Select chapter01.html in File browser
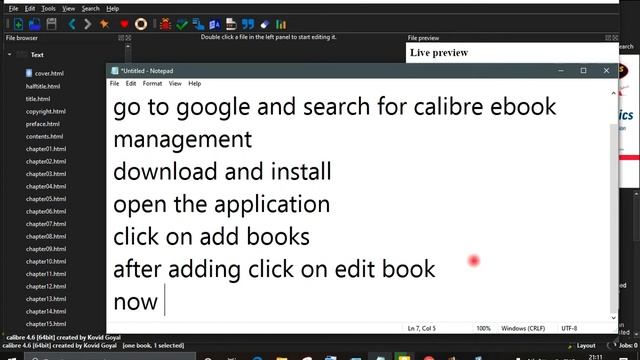The width and height of the screenshot is (640, 360). pyautogui.click(x=46, y=149)
